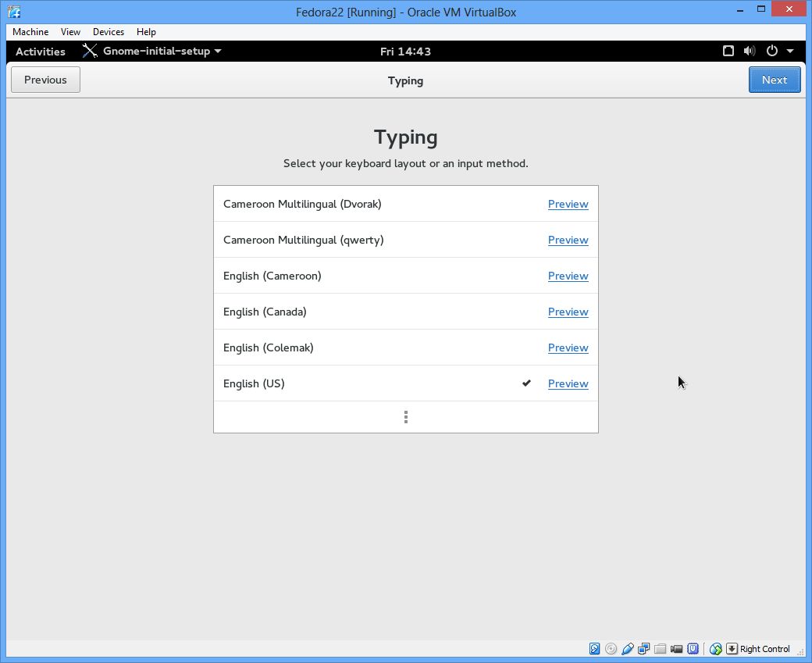The height and width of the screenshot is (663, 812).
Task: Open the shared folders status icon
Action: tap(661, 648)
